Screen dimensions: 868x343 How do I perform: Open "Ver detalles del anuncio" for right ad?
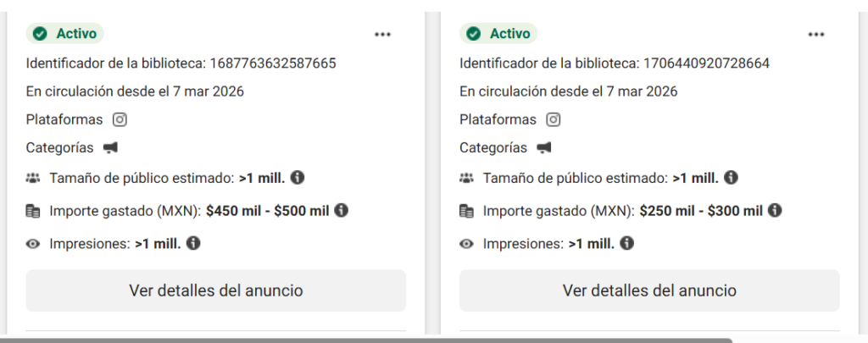(x=649, y=290)
